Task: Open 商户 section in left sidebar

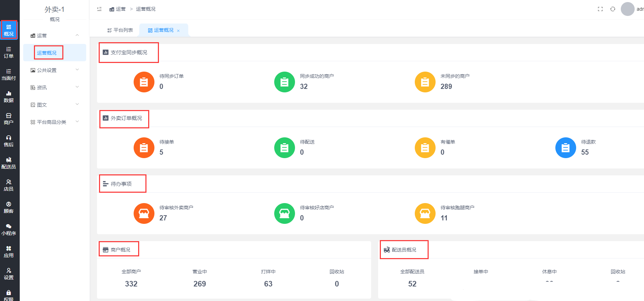Action: coord(9,119)
